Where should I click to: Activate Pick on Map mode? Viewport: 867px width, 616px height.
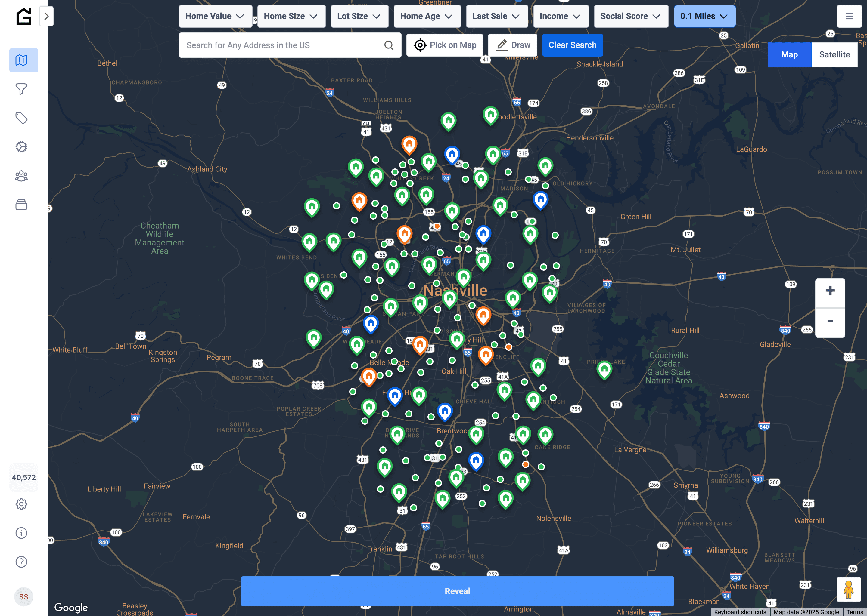click(445, 45)
